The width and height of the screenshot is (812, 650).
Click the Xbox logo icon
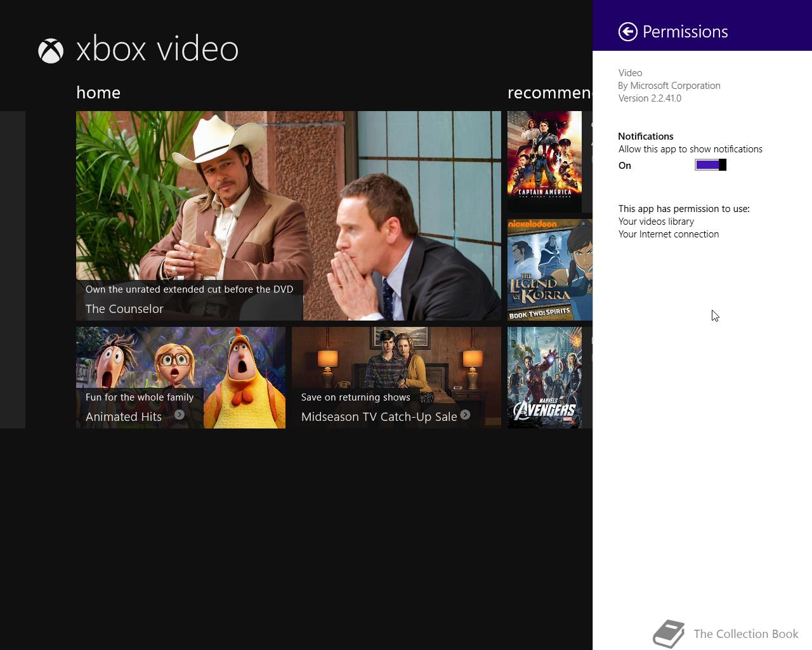pyautogui.click(x=51, y=51)
